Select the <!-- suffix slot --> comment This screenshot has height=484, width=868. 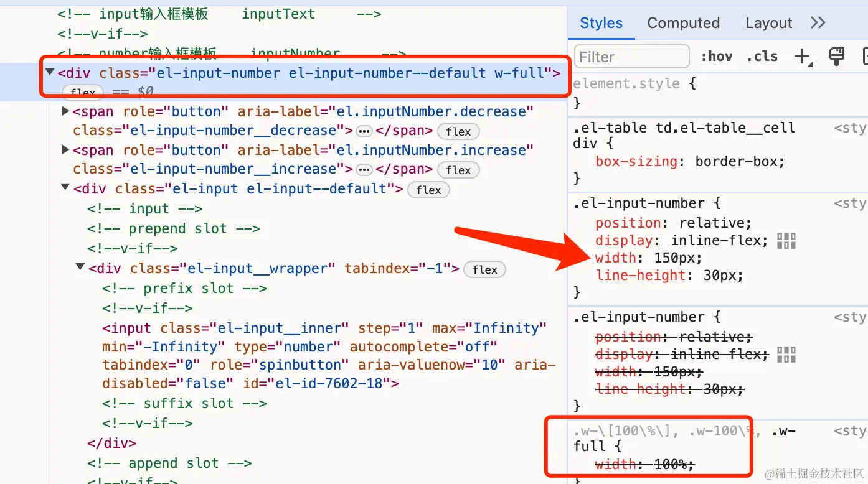(x=185, y=404)
